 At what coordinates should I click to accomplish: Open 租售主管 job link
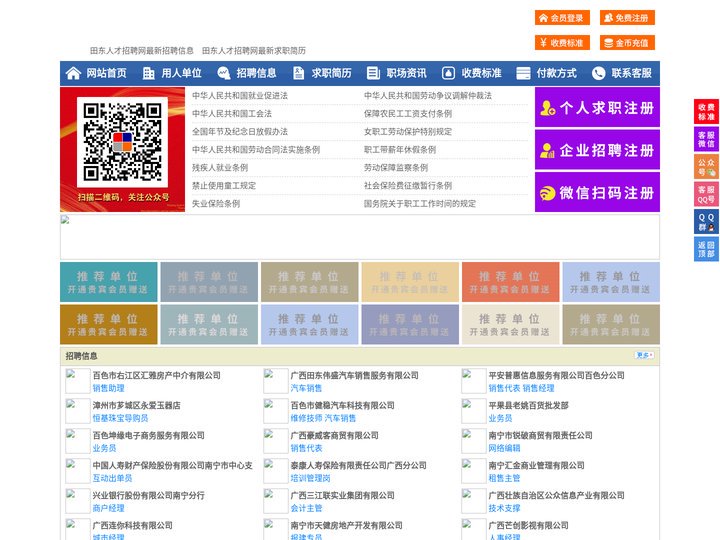[504, 478]
